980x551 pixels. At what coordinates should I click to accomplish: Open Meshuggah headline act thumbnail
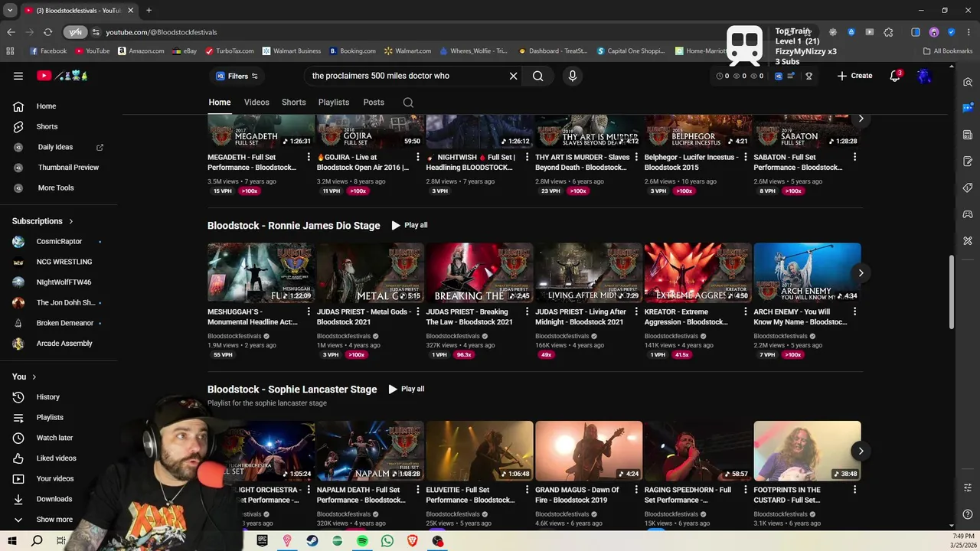click(x=261, y=272)
